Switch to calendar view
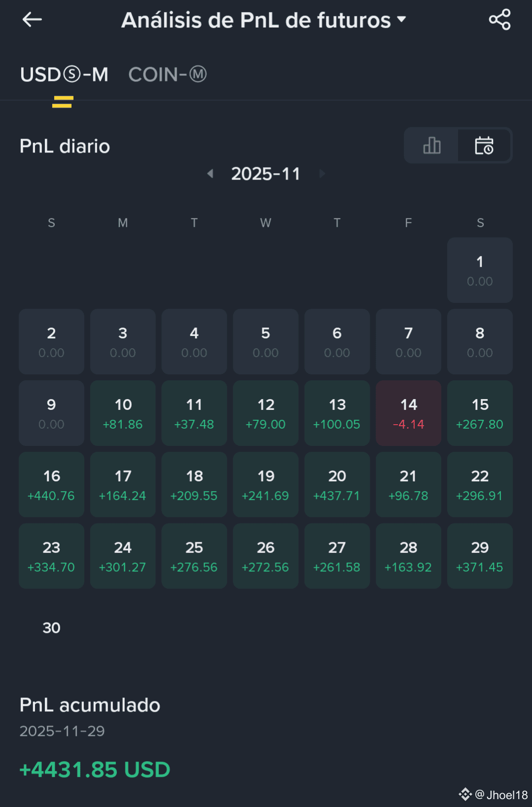 coord(484,146)
